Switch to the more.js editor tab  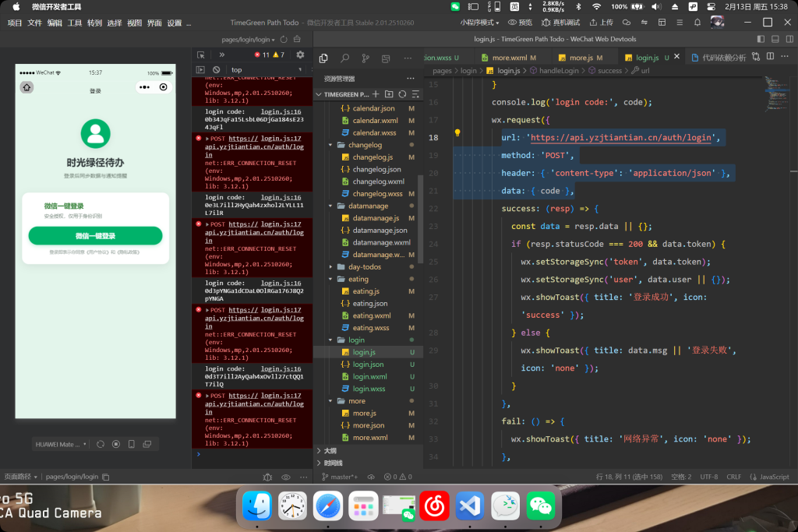[x=581, y=58]
